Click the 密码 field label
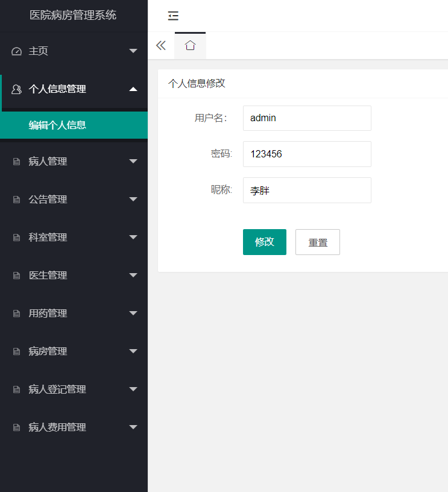 tap(221, 154)
